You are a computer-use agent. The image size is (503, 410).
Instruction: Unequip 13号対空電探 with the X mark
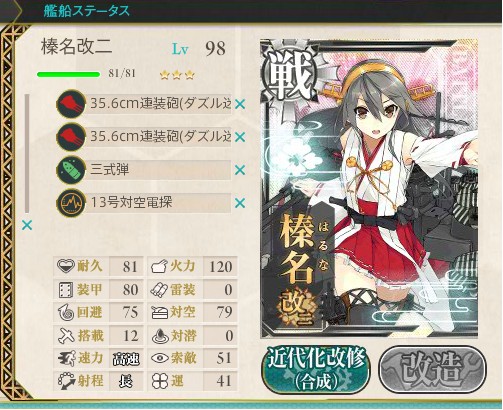tap(240, 203)
